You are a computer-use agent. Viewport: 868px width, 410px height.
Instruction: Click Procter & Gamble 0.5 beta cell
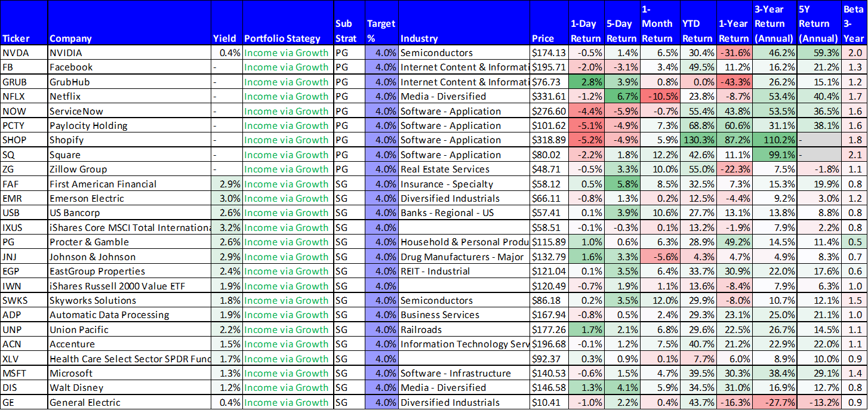pyautogui.click(x=854, y=242)
